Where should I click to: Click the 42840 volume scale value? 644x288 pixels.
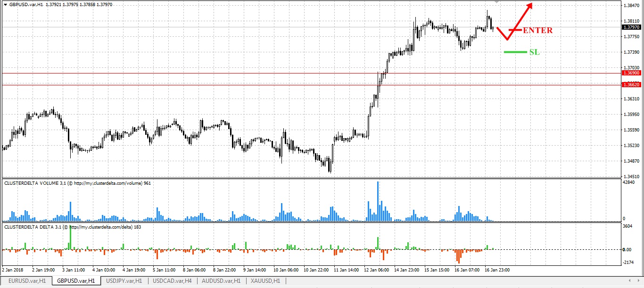pyautogui.click(x=629, y=182)
